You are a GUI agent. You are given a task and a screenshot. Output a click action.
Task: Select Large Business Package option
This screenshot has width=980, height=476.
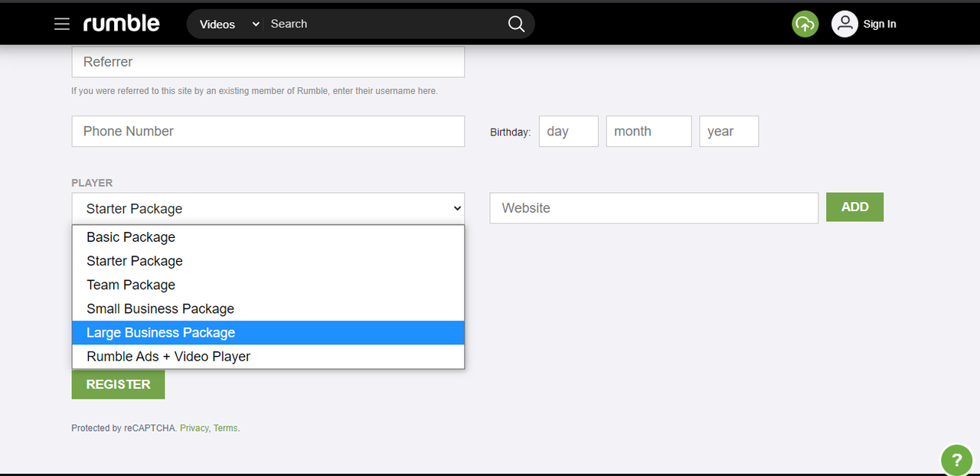point(268,332)
